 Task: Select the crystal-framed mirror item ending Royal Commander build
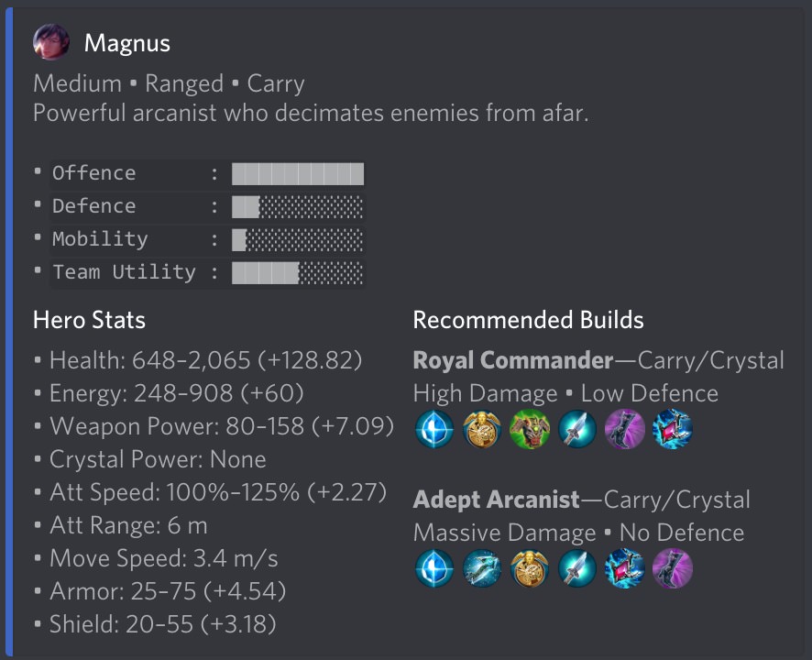[x=672, y=428]
